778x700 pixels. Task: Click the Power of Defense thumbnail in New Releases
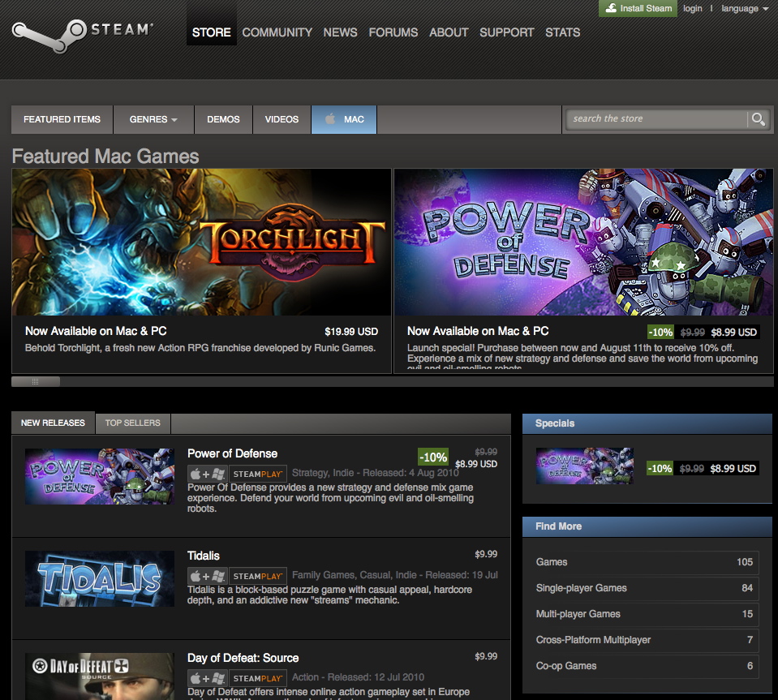(100, 476)
